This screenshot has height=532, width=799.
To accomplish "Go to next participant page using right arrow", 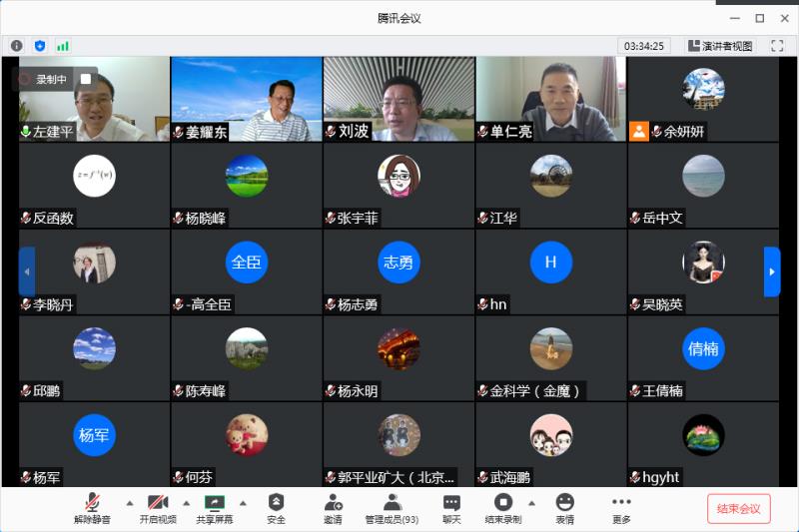I will pos(772,271).
